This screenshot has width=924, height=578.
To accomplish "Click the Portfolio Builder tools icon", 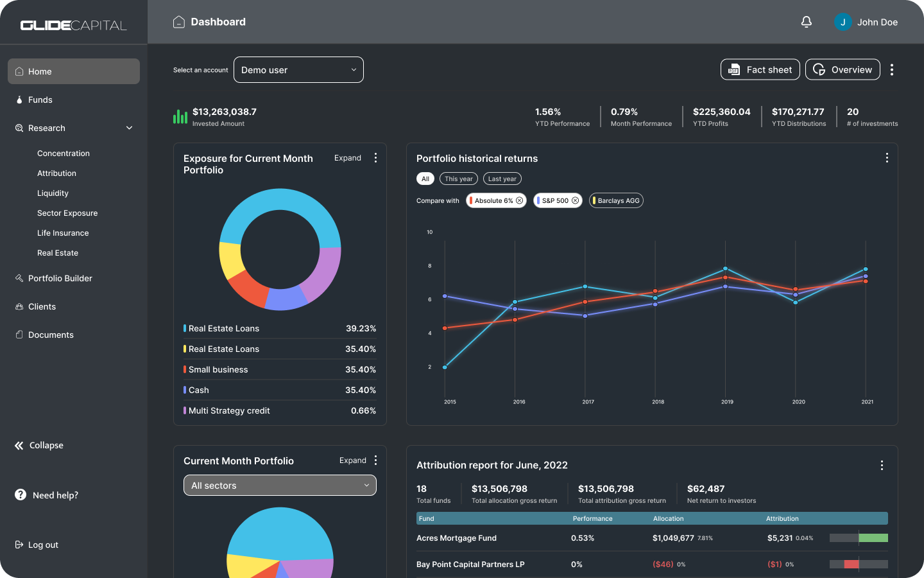I will coord(19,278).
